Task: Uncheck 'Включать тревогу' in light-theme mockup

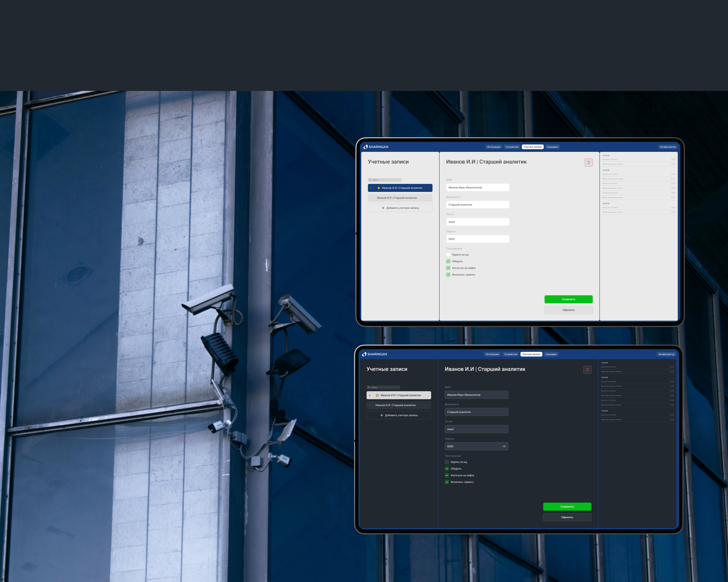Action: pyautogui.click(x=448, y=275)
